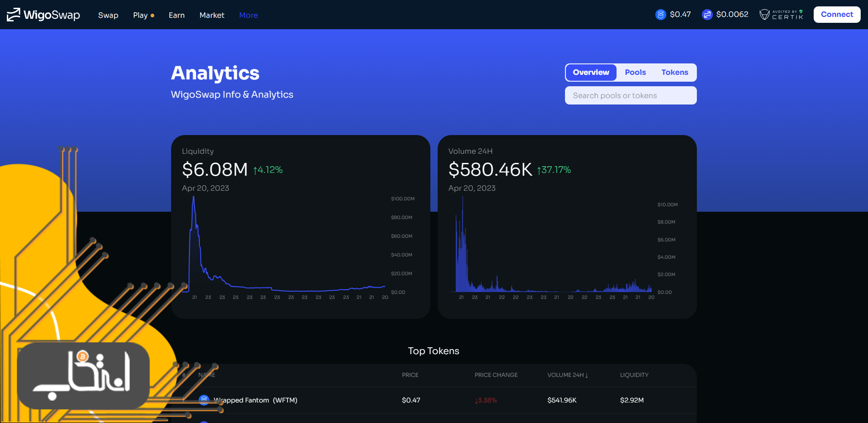The width and height of the screenshot is (868, 423).
Task: Open the More menu
Action: pos(248,15)
